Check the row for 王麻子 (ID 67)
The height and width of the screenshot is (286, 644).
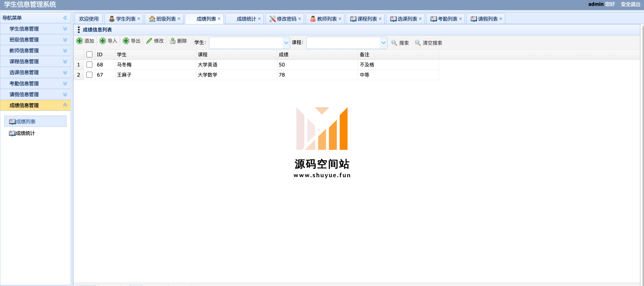pos(89,75)
